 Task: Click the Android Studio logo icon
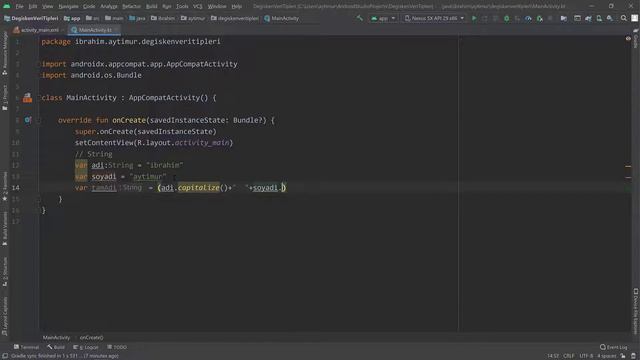pyautogui.click(x=7, y=6)
